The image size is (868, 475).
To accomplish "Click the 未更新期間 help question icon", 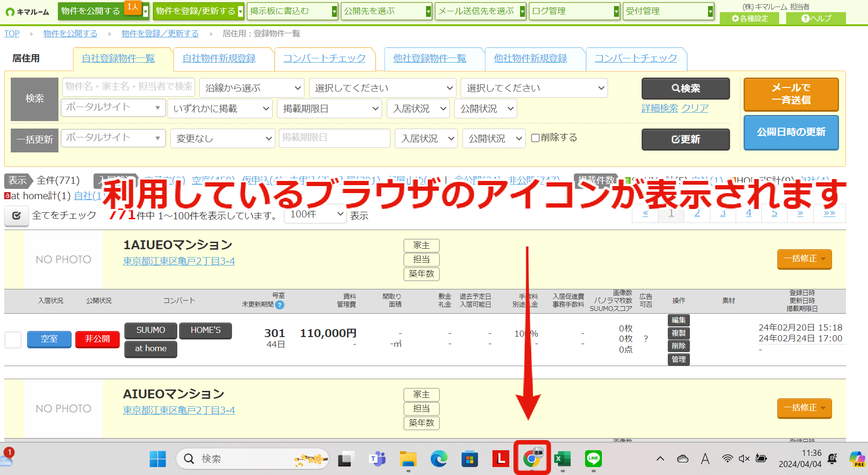I will pos(280,305).
